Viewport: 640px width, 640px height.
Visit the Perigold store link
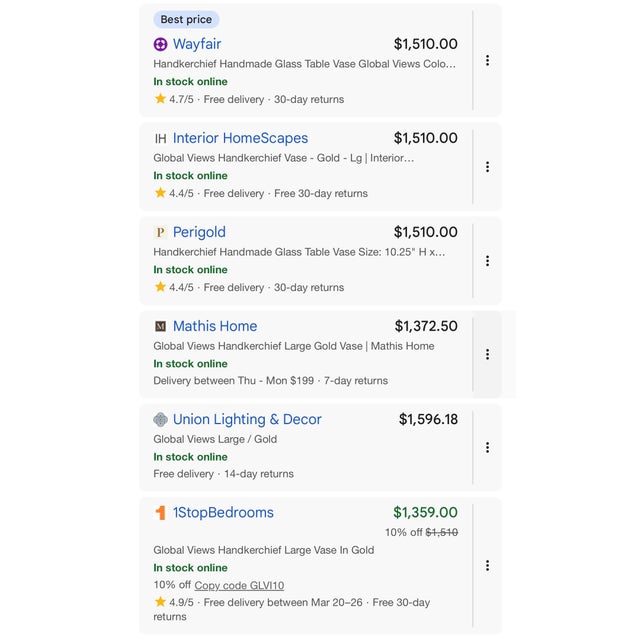click(x=199, y=232)
